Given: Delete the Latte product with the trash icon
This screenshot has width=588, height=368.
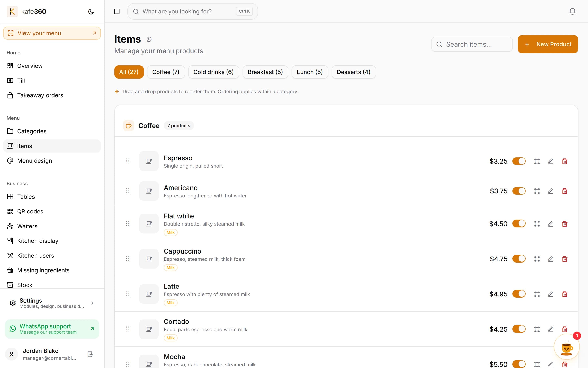Looking at the screenshot, I should tap(565, 294).
